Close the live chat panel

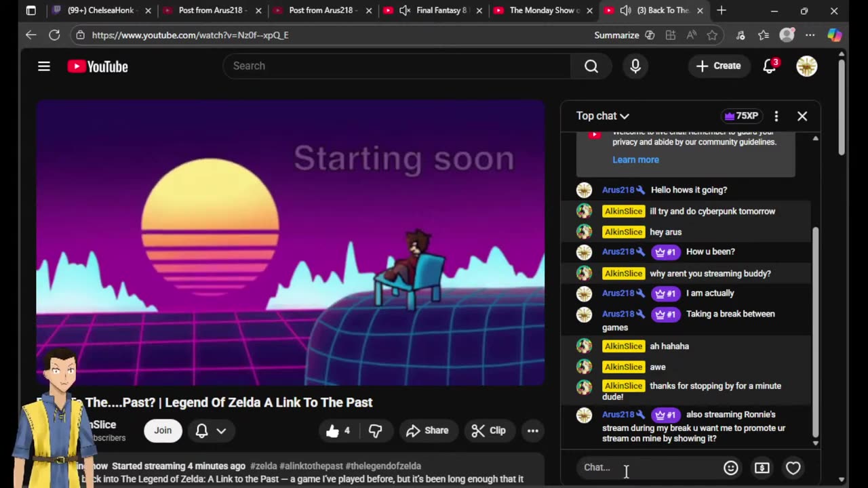tap(802, 116)
